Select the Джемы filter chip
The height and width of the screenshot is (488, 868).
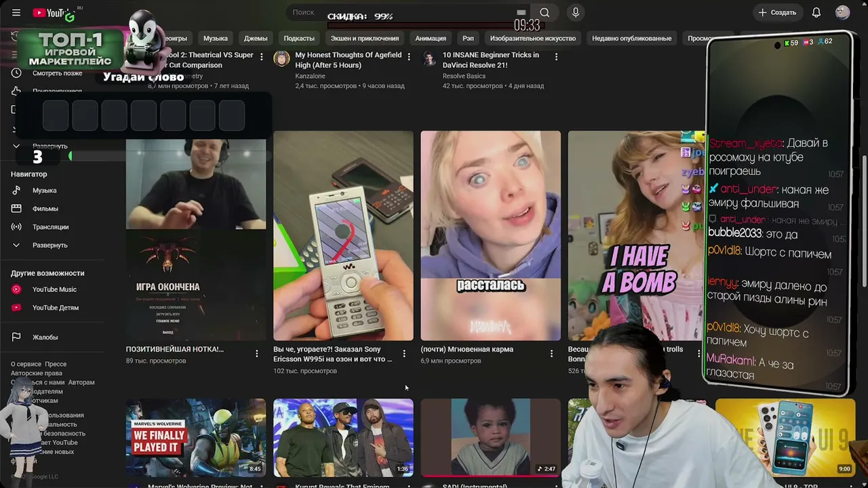(256, 38)
